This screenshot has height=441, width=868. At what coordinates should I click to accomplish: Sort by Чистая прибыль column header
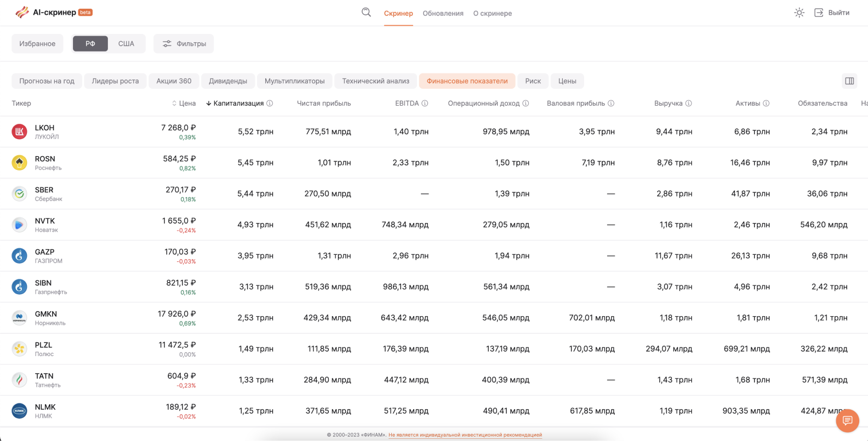(324, 103)
